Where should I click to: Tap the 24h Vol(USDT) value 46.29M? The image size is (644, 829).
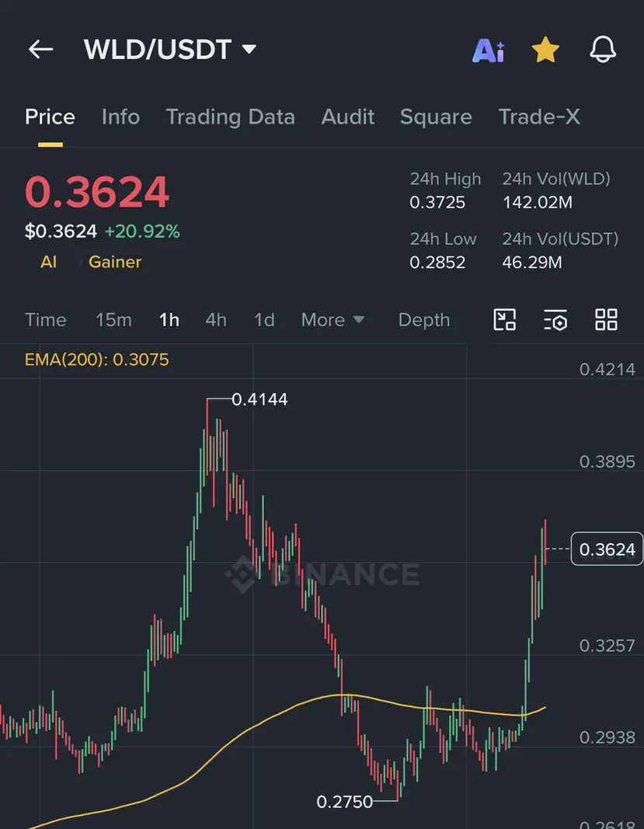tap(532, 263)
